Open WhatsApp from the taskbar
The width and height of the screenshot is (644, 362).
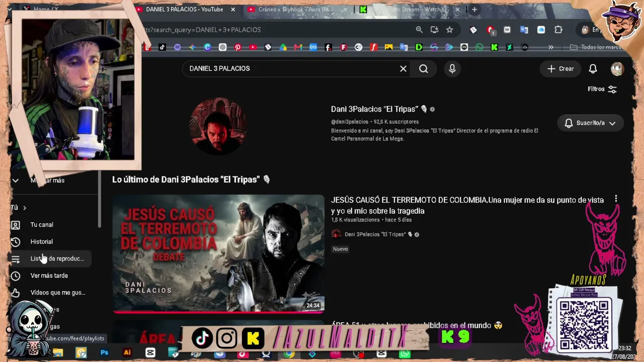(x=405, y=353)
